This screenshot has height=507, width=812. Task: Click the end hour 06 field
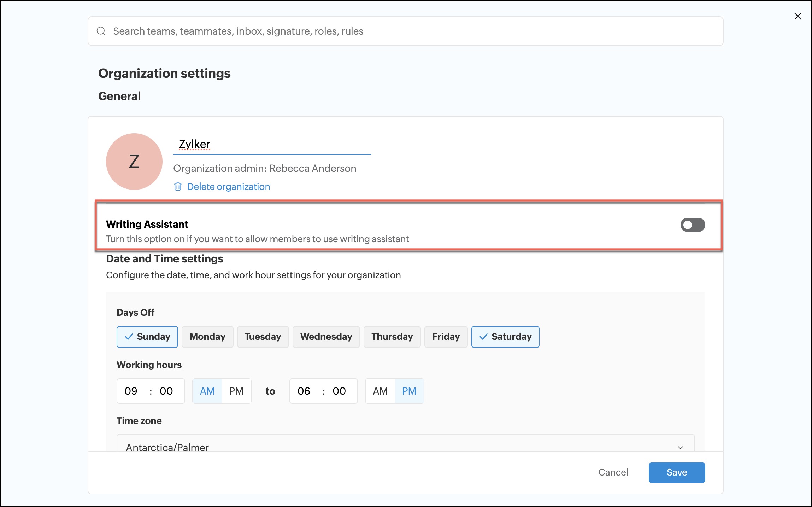(304, 391)
